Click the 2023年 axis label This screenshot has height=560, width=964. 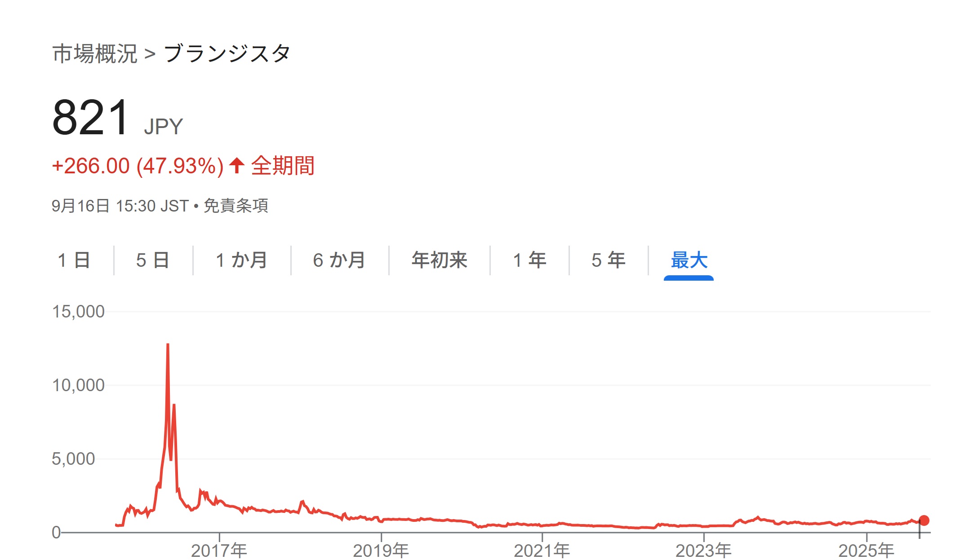point(704,551)
